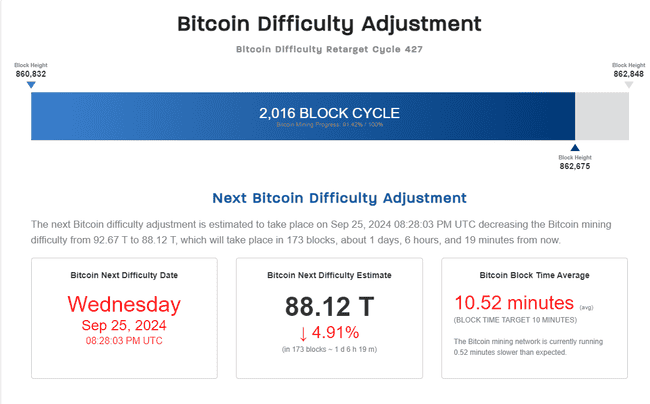The height and width of the screenshot is (404, 650).
Task: Click the blue filled portion of the progress bar
Action: click(150, 115)
